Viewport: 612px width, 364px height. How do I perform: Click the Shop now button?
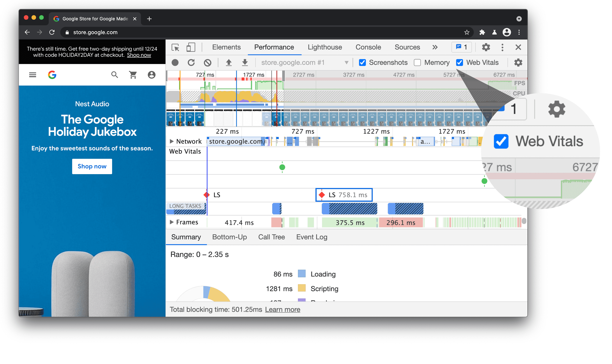tap(92, 166)
